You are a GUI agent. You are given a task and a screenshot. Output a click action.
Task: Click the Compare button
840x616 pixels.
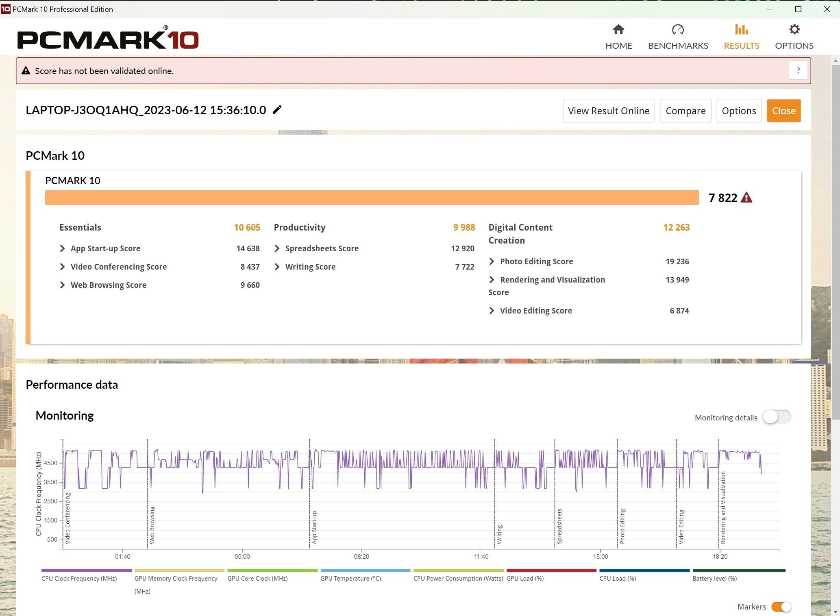pyautogui.click(x=685, y=111)
